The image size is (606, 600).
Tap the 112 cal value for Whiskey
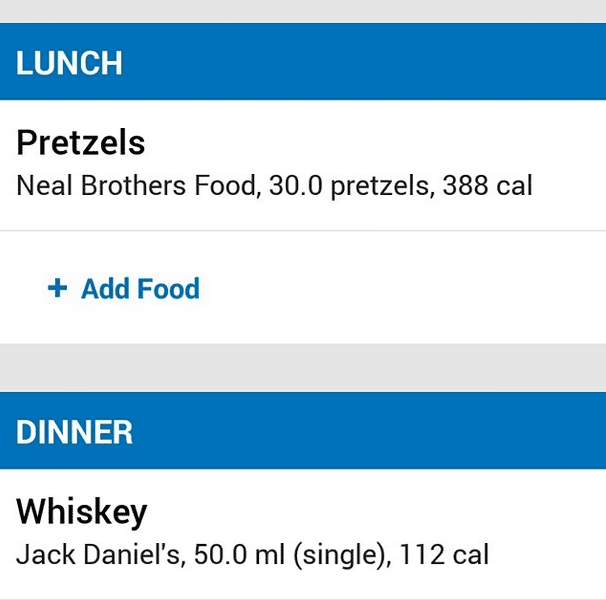pyautogui.click(x=445, y=555)
